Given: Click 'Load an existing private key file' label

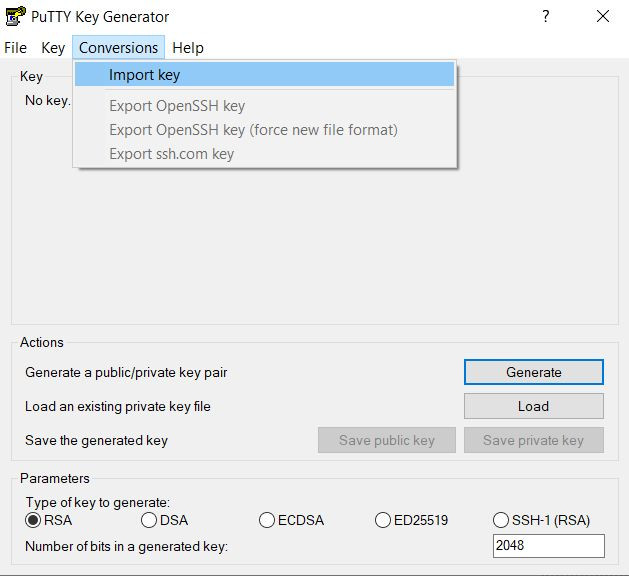Looking at the screenshot, I should coord(118,407).
